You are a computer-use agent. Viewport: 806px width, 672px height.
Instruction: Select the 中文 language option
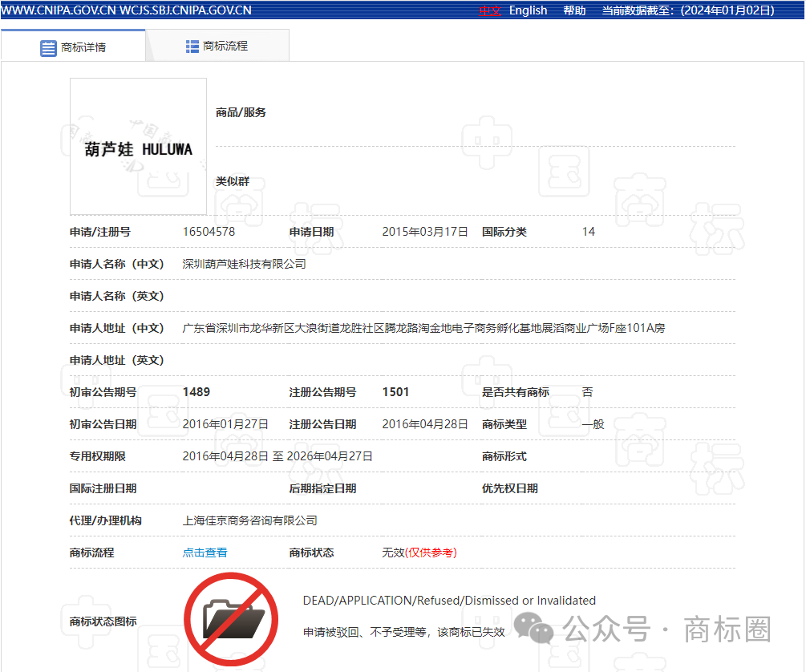click(490, 10)
